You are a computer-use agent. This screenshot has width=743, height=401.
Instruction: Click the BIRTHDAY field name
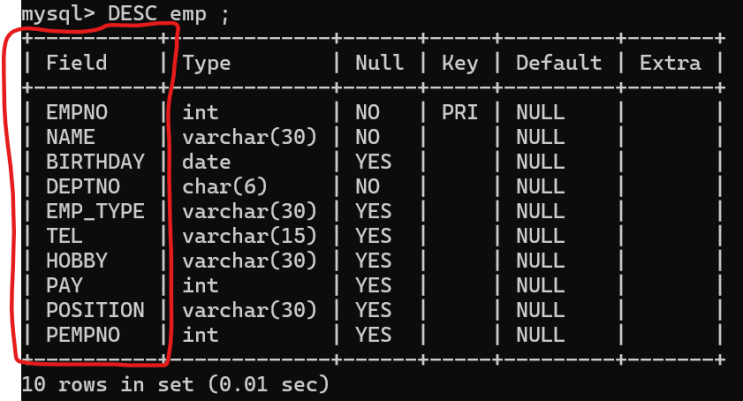pyautogui.click(x=95, y=162)
